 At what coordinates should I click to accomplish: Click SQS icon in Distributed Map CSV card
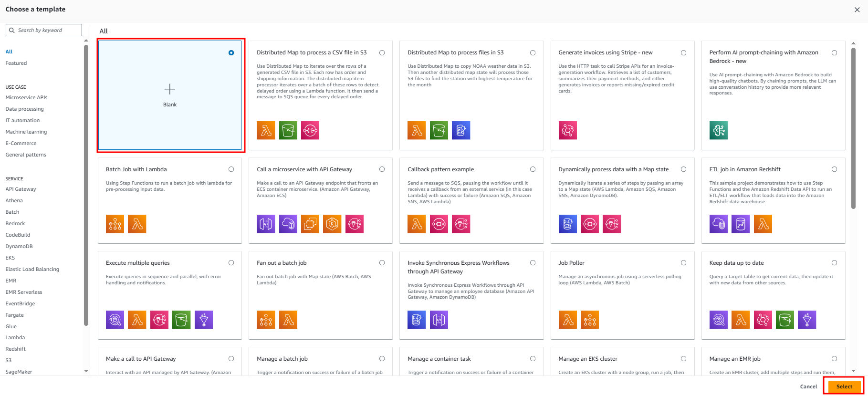tap(310, 130)
